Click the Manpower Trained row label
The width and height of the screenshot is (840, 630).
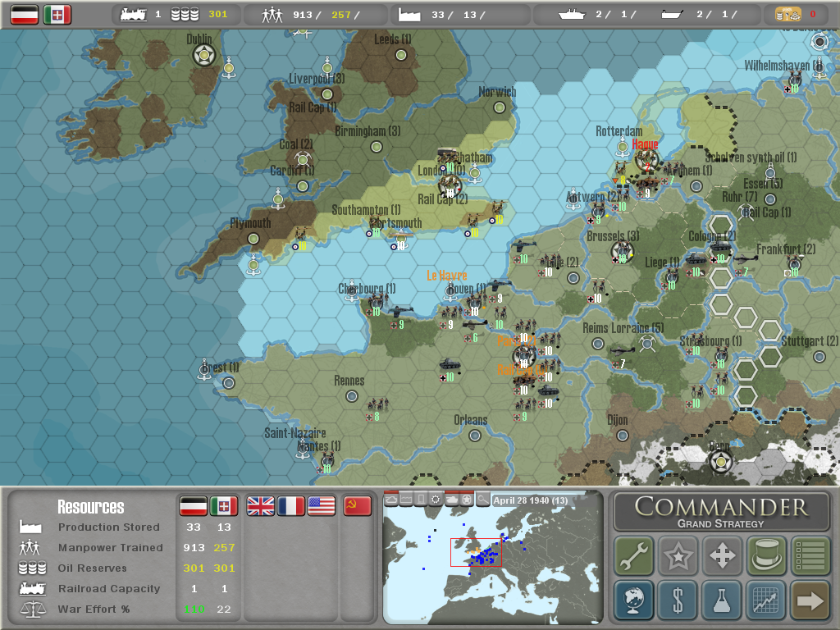(111, 547)
